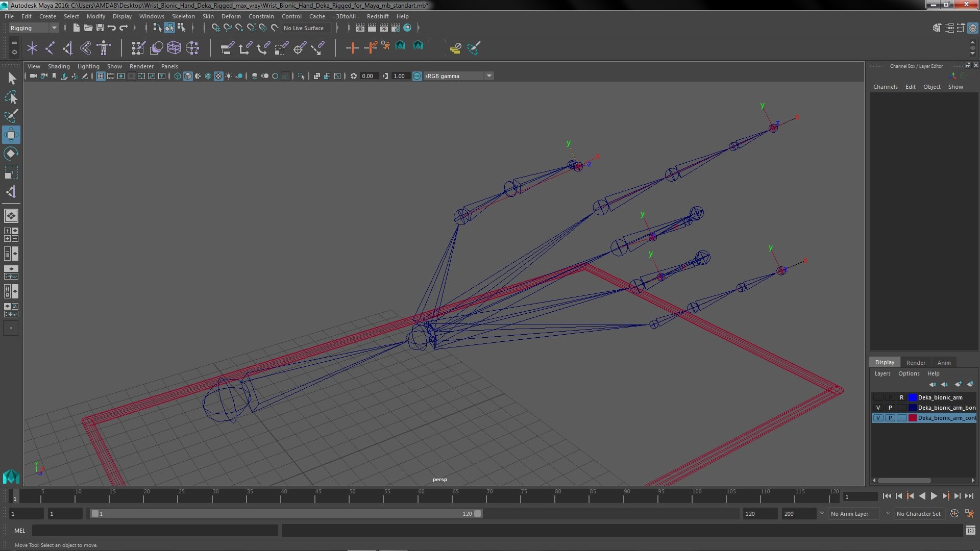
Task: Open the Rigging menu set dropdown
Action: click(34, 28)
